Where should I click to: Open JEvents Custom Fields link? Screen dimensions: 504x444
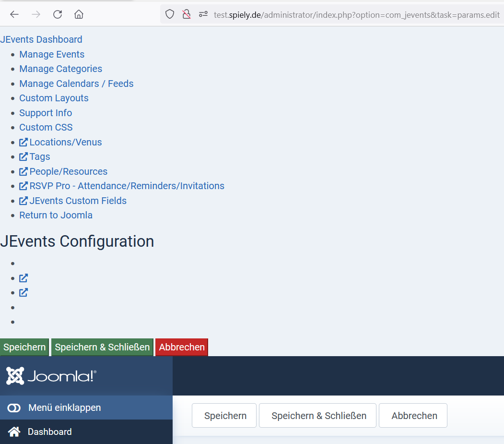tap(78, 201)
